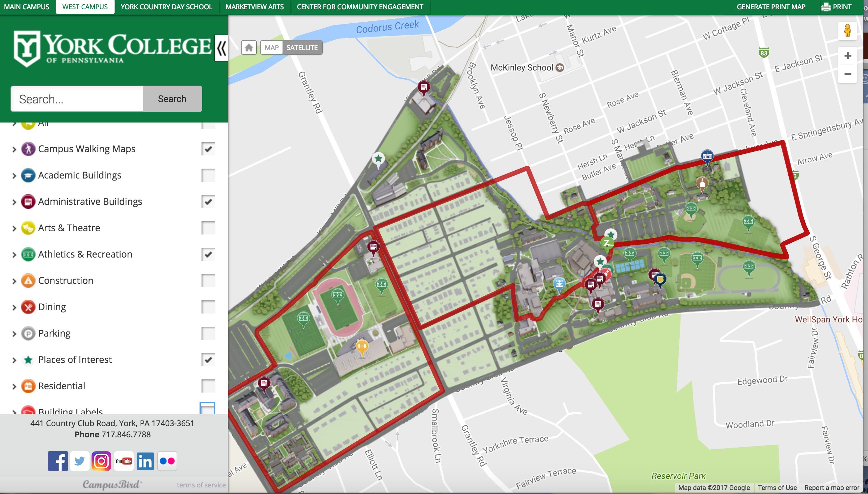Click the Parking category icon
The image size is (868, 494).
point(28,333)
